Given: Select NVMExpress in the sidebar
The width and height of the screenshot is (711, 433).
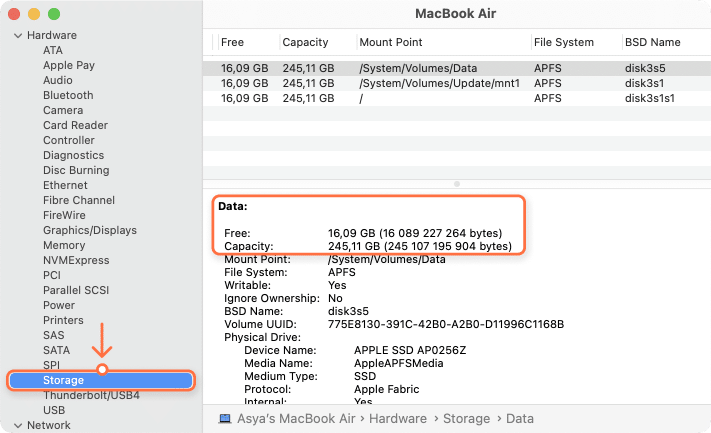Looking at the screenshot, I should tap(76, 260).
